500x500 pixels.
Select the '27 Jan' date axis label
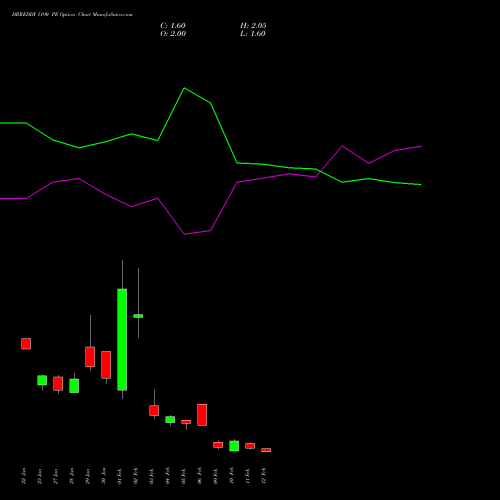coord(56,476)
